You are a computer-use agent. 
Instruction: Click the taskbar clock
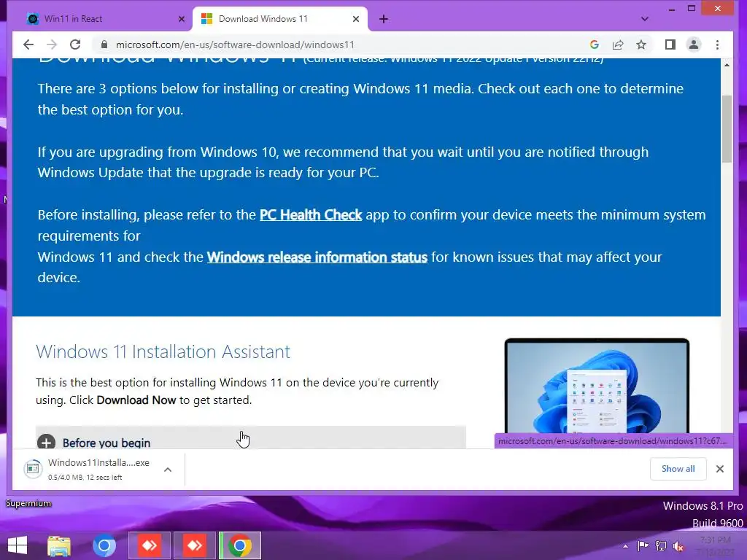[x=716, y=545]
